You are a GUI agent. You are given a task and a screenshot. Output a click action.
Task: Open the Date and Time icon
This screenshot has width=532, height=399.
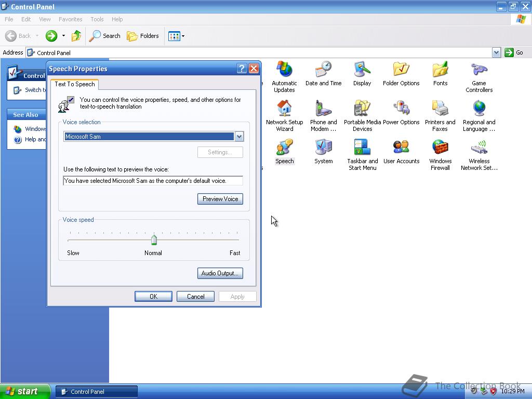(323, 74)
